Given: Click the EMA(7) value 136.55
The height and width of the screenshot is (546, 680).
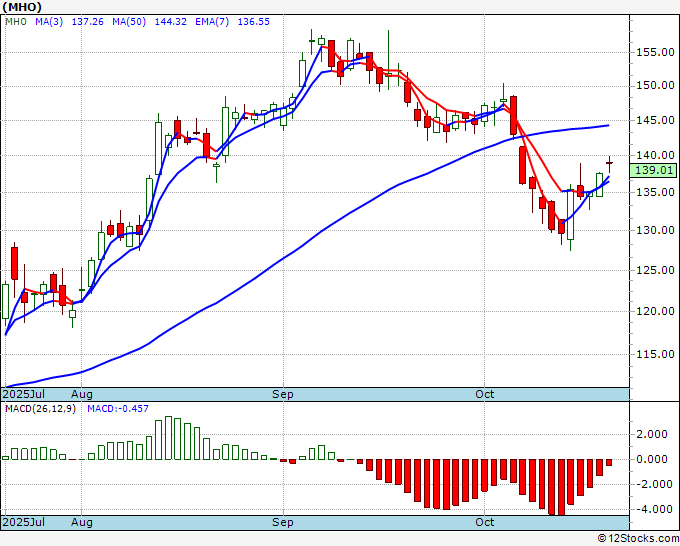Looking at the screenshot, I should (254, 22).
